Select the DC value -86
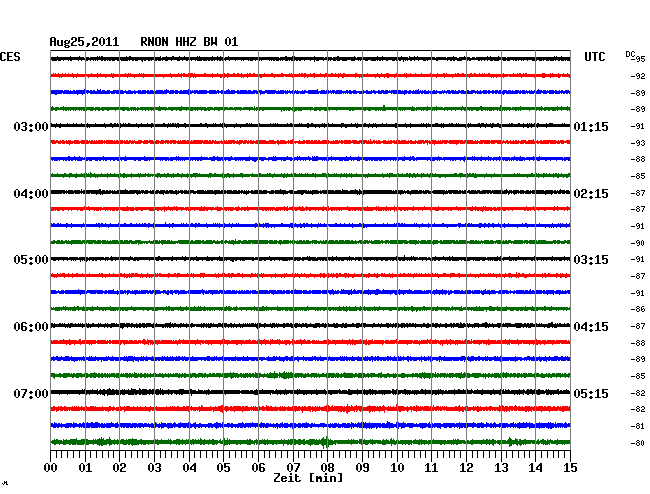 point(638,309)
